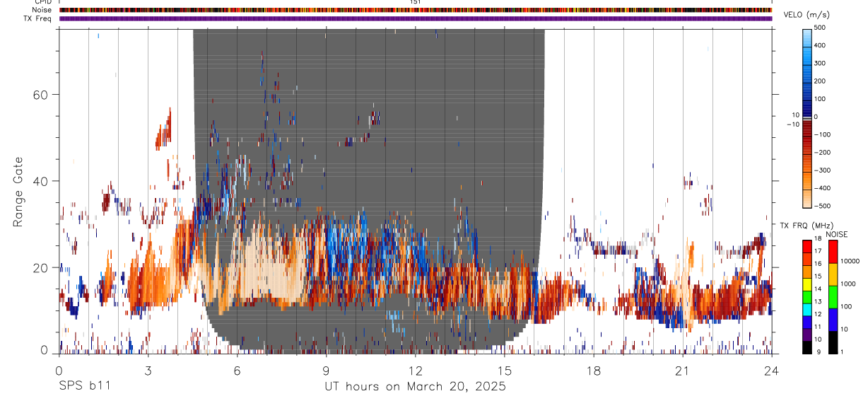Click the 3 tick on UT hours axis

coord(148,370)
